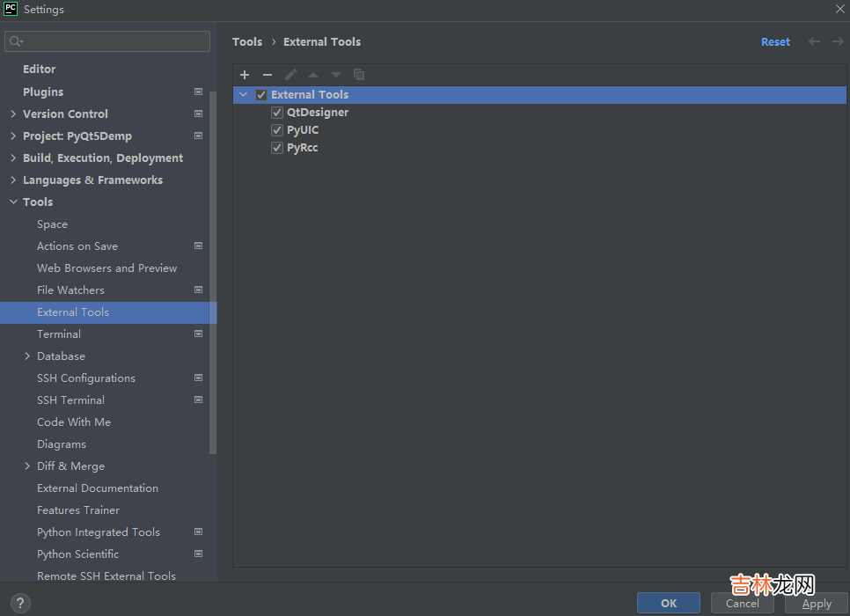Screen dimensions: 850x616
Task: Click the settings search field
Action: 107,41
